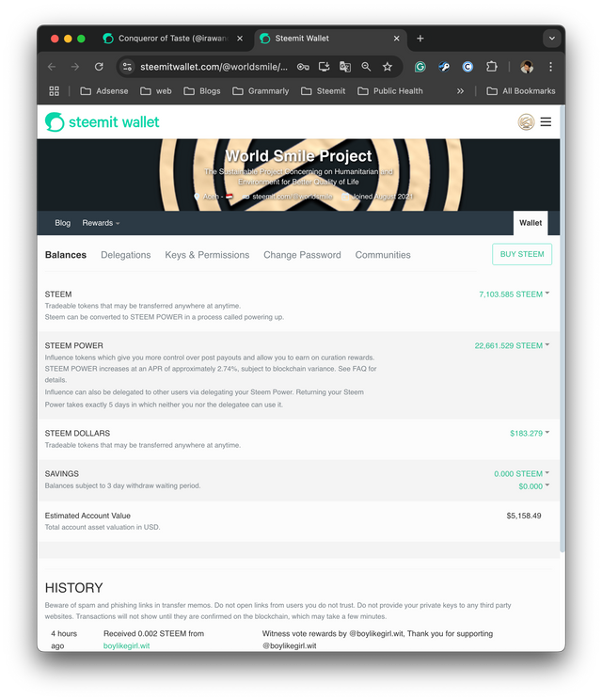Image resolution: width=602 pixels, height=700 pixels.
Task: Go to the Blog link
Action: (x=62, y=223)
